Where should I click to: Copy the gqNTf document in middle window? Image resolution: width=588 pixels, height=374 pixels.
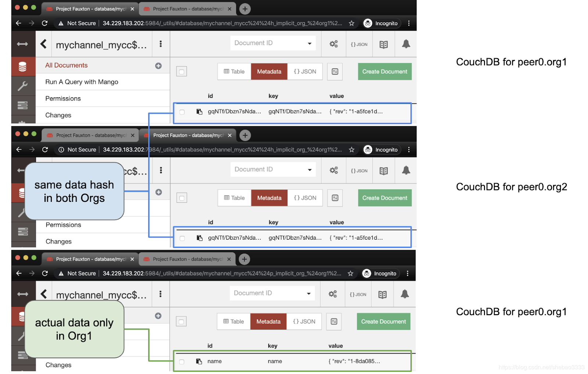tap(200, 238)
